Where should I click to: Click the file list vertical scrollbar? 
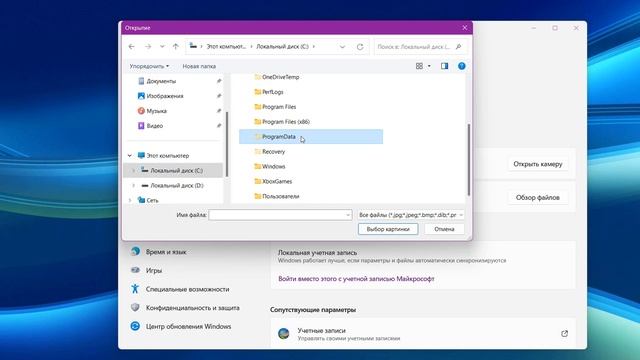(x=469, y=160)
